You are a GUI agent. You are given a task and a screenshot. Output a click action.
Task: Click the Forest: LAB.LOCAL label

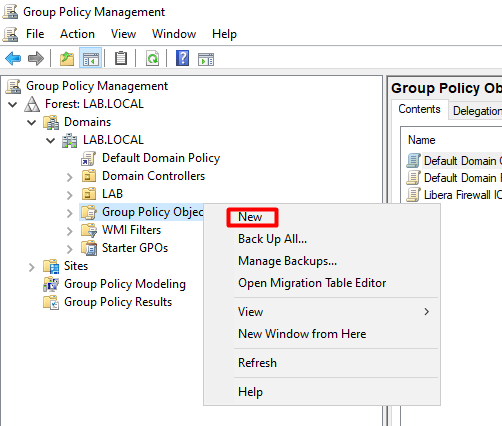(94, 104)
